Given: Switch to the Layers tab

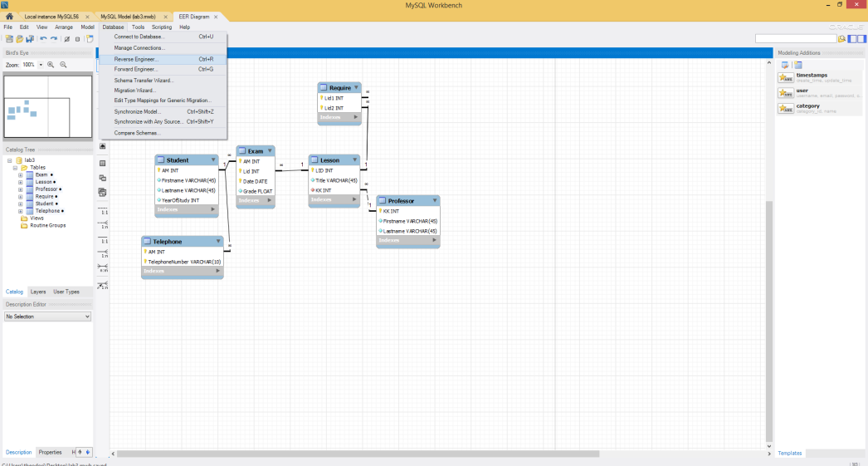Looking at the screenshot, I should (38, 292).
